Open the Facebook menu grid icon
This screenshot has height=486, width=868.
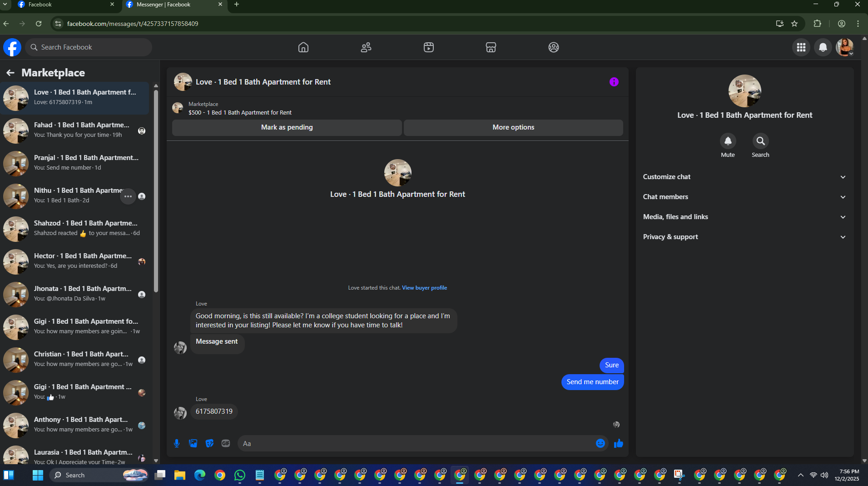coord(801,47)
